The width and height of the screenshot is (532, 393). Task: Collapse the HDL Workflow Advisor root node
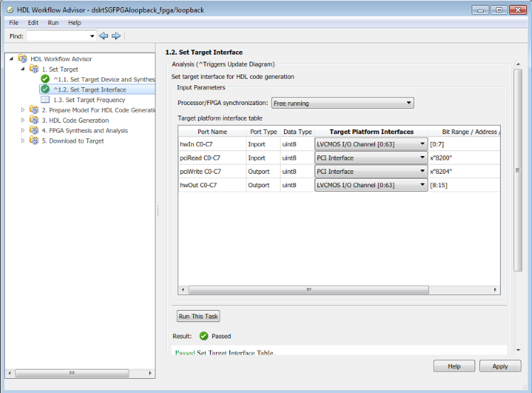click(11, 59)
